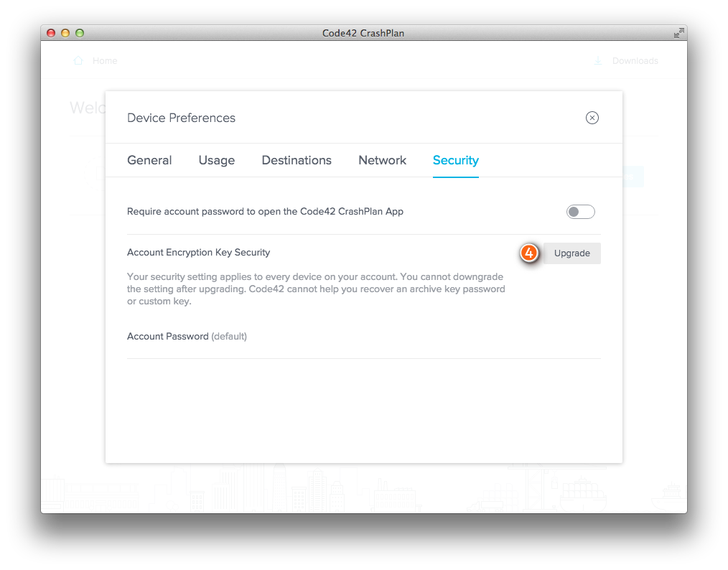Screen dimensions: 728x570
Task: Click the Code42 CrashPlan title bar text
Action: pyautogui.click(x=364, y=33)
